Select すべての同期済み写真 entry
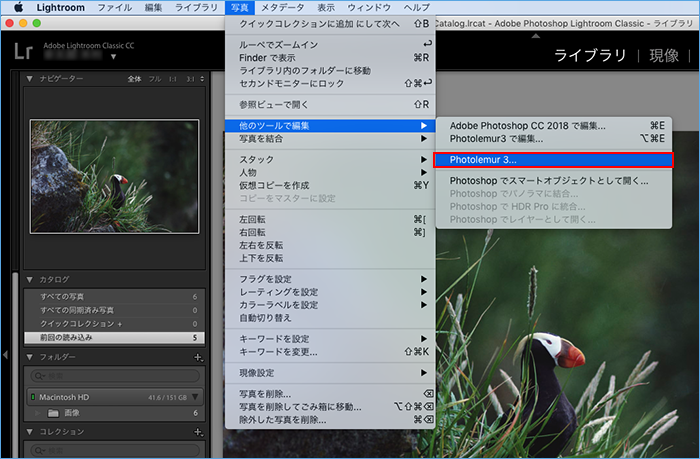This screenshot has height=459, width=700. 114,310
